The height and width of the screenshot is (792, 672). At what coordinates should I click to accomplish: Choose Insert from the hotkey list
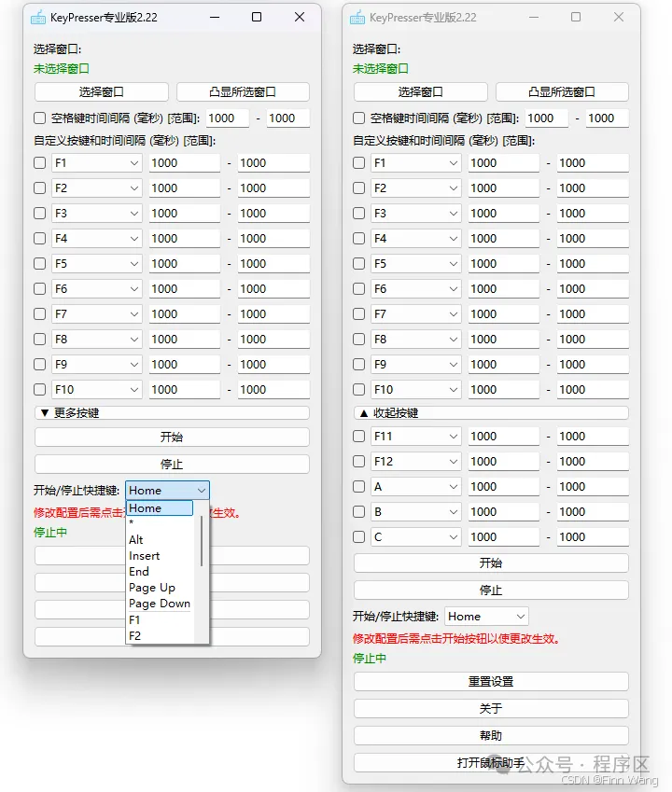point(160,556)
